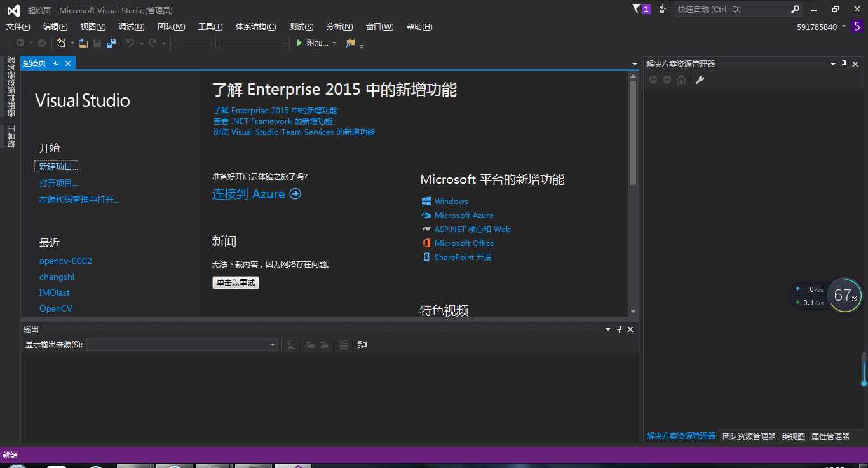This screenshot has height=468, width=868.
Task: Click the 打开项目... link
Action: coord(58,183)
